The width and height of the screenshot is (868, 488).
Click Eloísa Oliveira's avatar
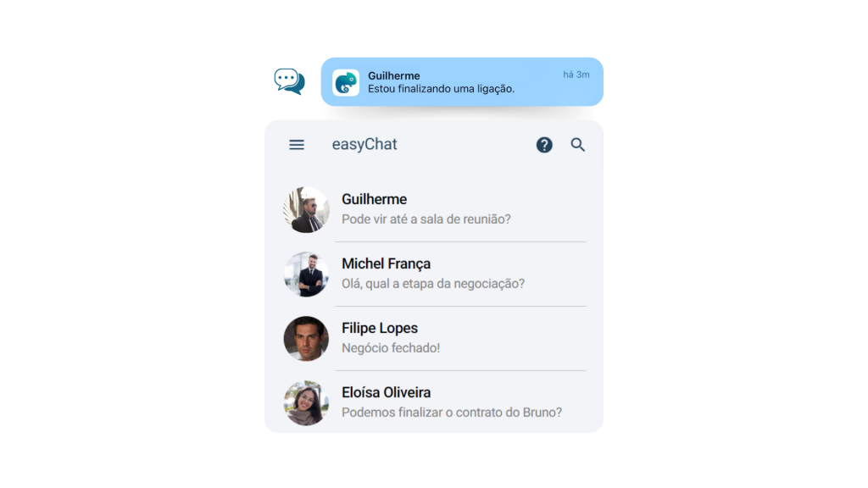coord(306,402)
